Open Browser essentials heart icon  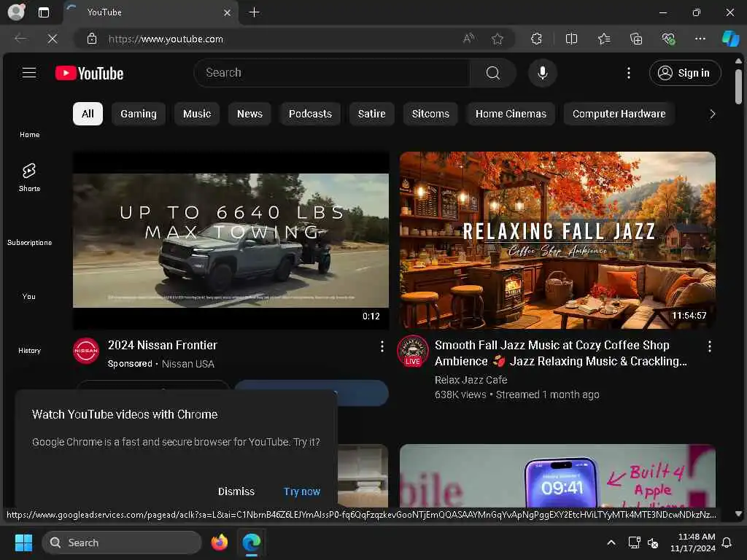click(x=668, y=39)
